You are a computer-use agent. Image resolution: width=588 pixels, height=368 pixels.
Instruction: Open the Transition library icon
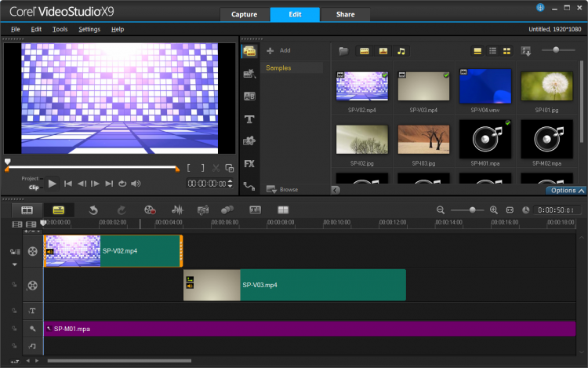pyautogui.click(x=249, y=97)
